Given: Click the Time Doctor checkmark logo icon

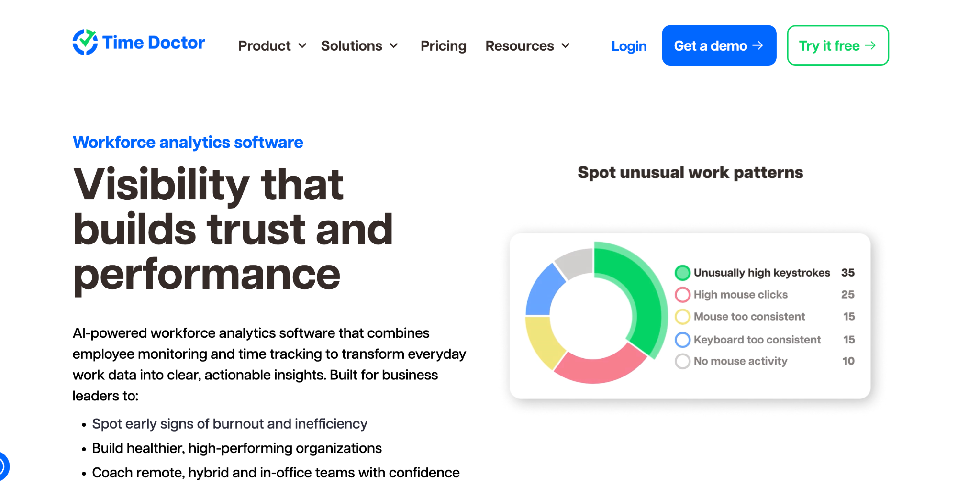Looking at the screenshot, I should [x=85, y=42].
